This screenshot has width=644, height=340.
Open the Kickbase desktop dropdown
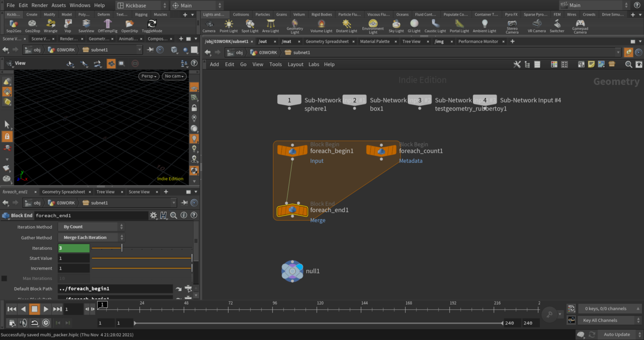[x=141, y=5]
